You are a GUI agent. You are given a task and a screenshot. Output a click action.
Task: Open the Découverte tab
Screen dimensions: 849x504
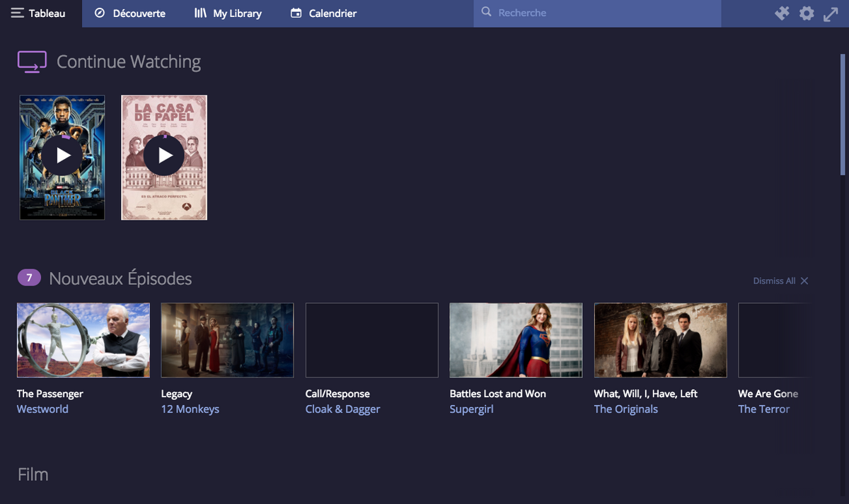pyautogui.click(x=130, y=13)
